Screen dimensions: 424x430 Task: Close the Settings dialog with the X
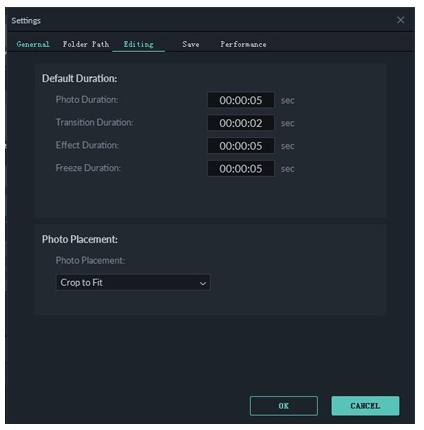(x=400, y=20)
